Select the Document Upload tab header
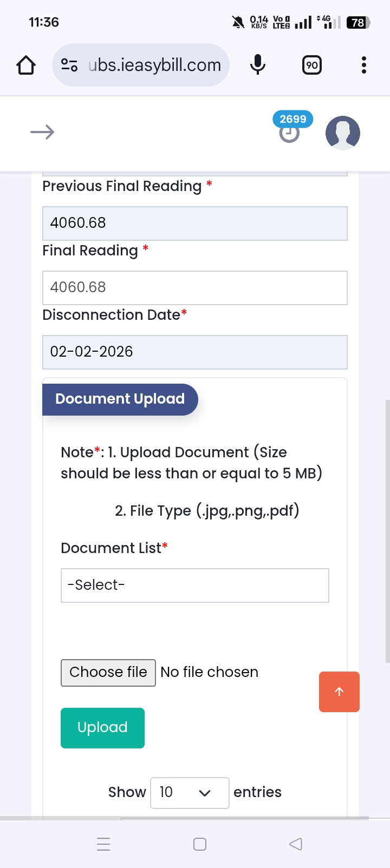The image size is (390, 868). click(x=120, y=399)
